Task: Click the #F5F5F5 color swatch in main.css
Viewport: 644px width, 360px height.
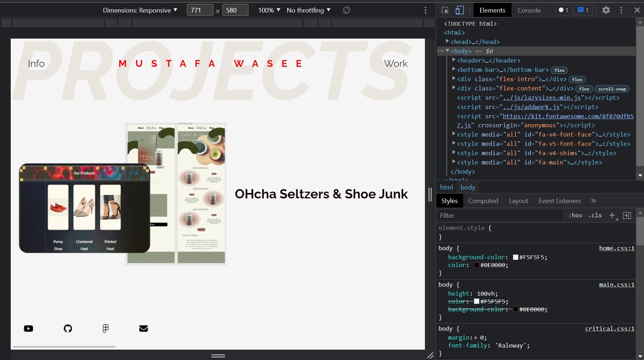Action: coord(476,301)
